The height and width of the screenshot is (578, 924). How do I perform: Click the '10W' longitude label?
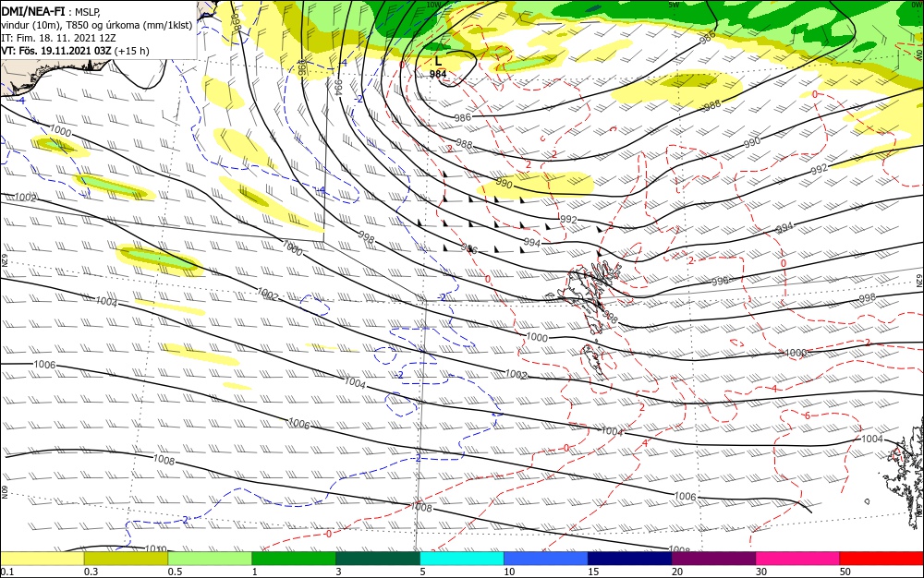tap(433, 5)
